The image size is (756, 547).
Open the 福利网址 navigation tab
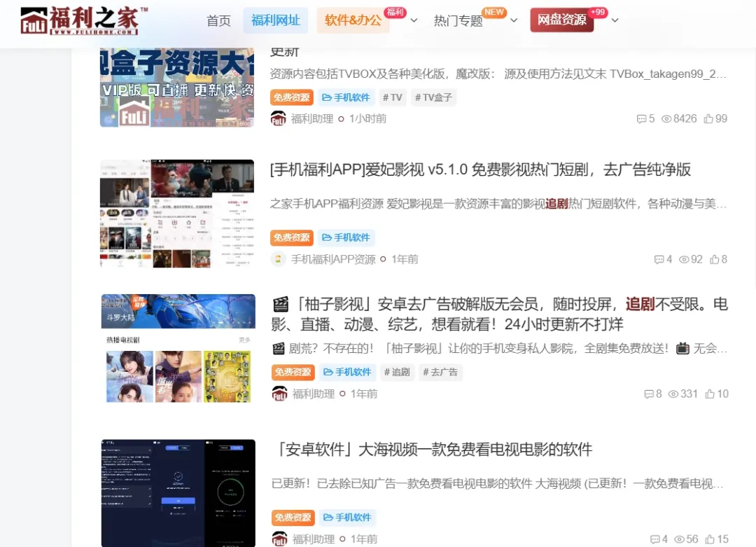(275, 20)
